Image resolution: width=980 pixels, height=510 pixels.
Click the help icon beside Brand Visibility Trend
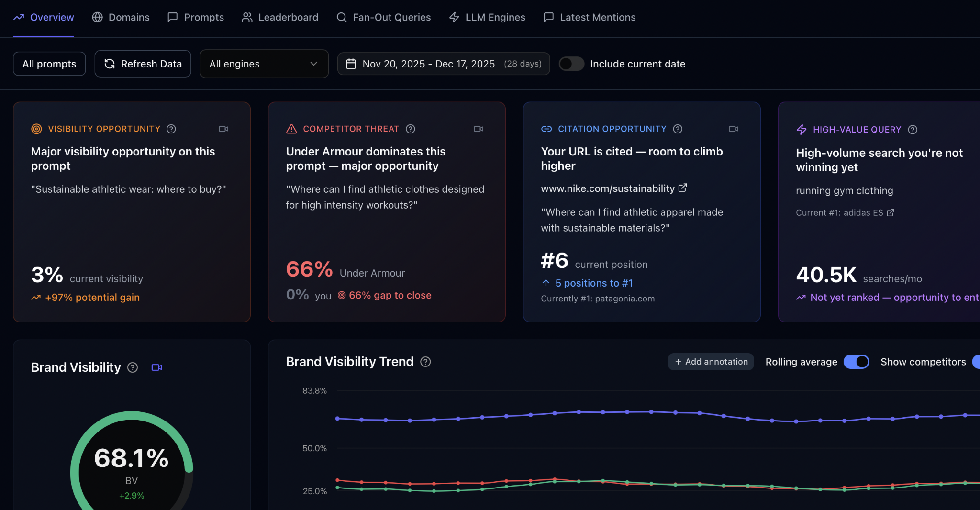click(x=425, y=362)
